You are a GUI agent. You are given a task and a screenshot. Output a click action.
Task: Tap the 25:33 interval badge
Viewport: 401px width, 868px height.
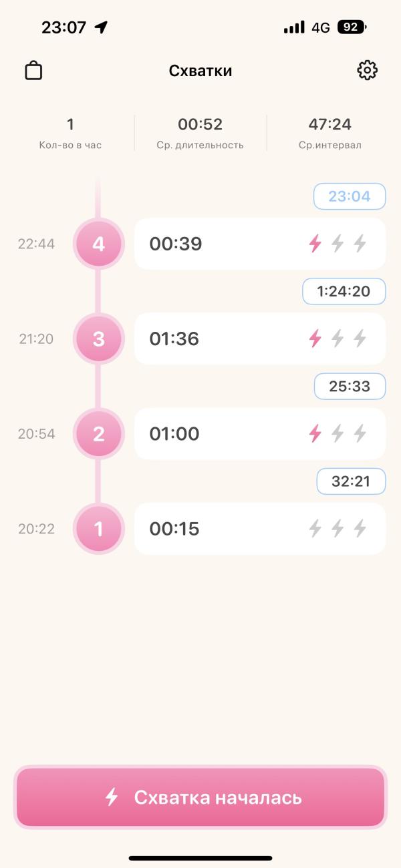[350, 386]
